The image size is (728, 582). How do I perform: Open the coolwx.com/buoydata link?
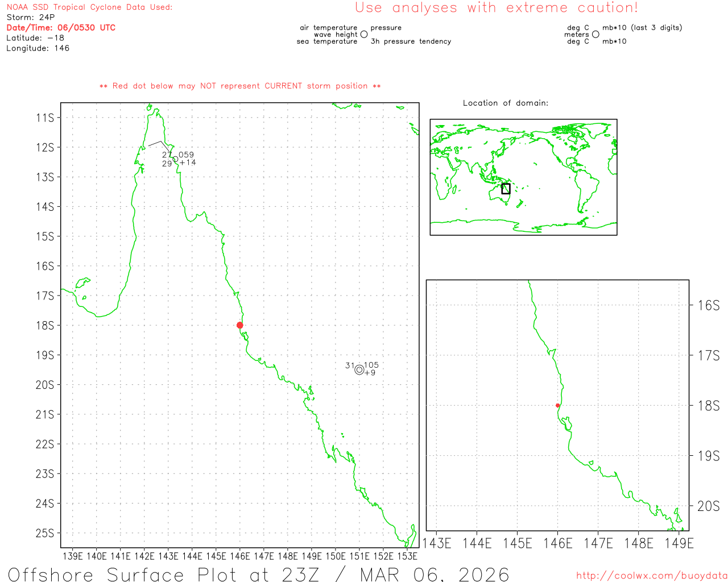tap(652, 576)
